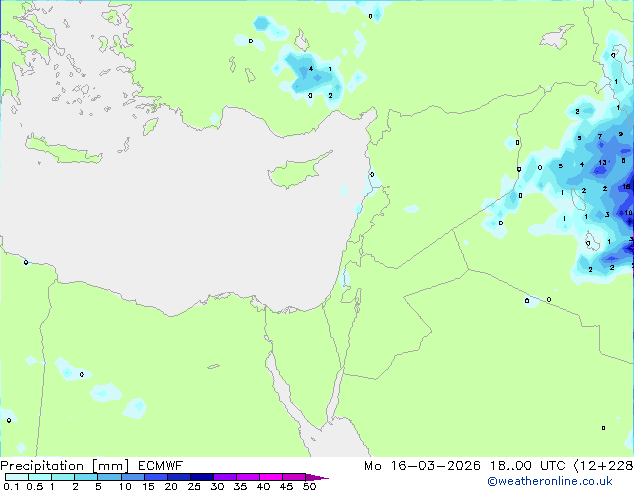Click the 25–30 mm dark navy legend box
634x490 pixels.
coord(202,477)
